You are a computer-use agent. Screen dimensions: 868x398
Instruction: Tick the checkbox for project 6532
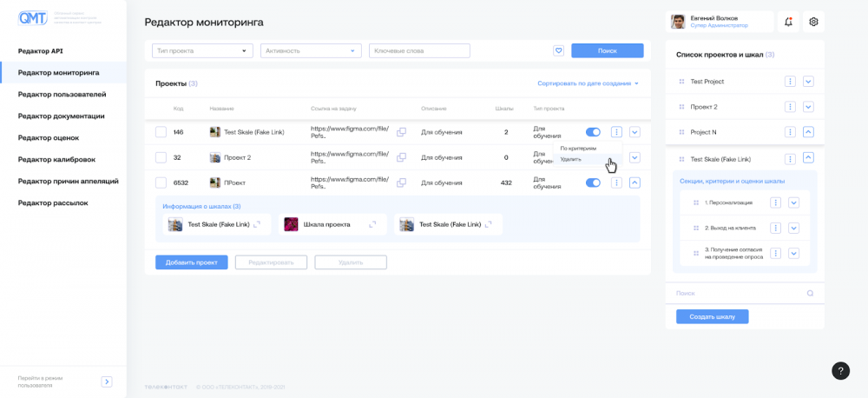[x=161, y=182]
